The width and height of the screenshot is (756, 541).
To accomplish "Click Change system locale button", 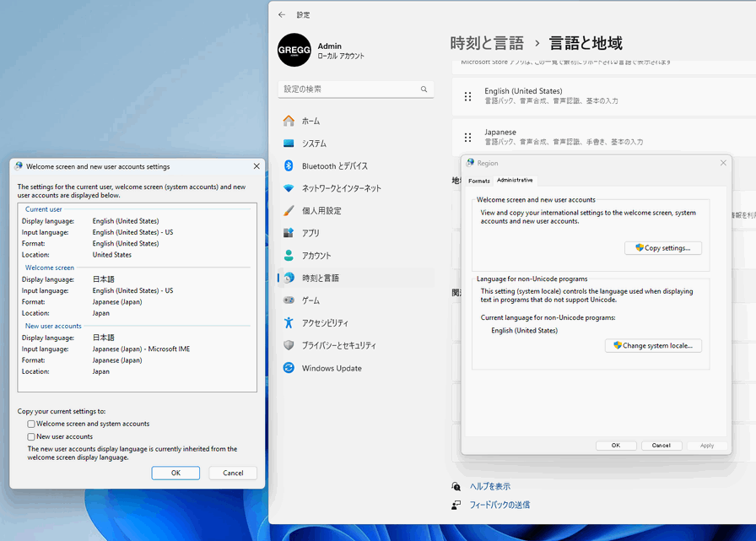I will [653, 345].
